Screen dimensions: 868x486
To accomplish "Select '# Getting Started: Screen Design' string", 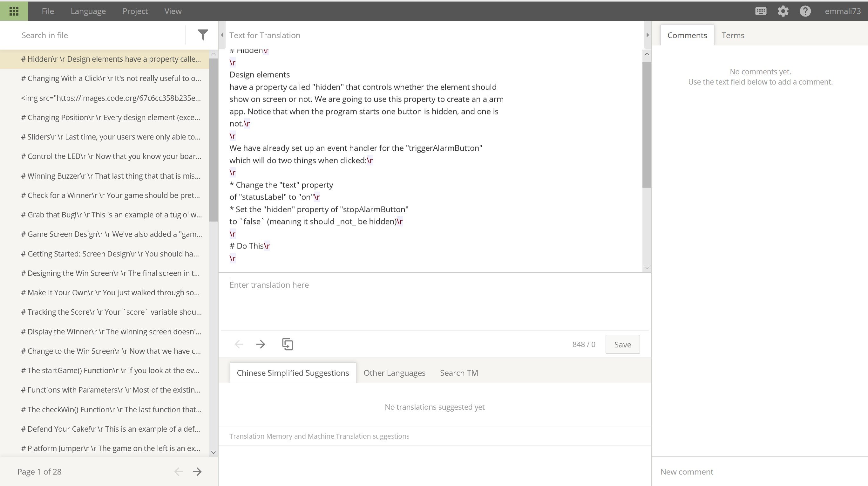I will pos(105,254).
